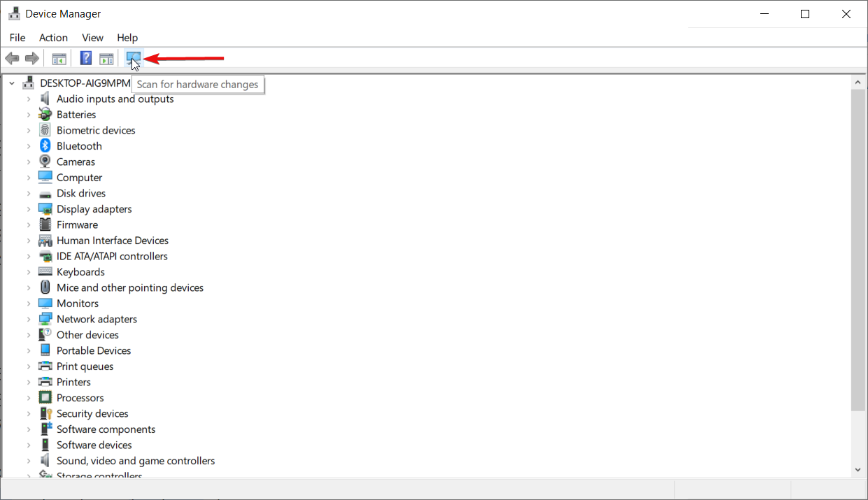Select the Portable Devices label
Image resolution: width=868 pixels, height=500 pixels.
pyautogui.click(x=94, y=350)
